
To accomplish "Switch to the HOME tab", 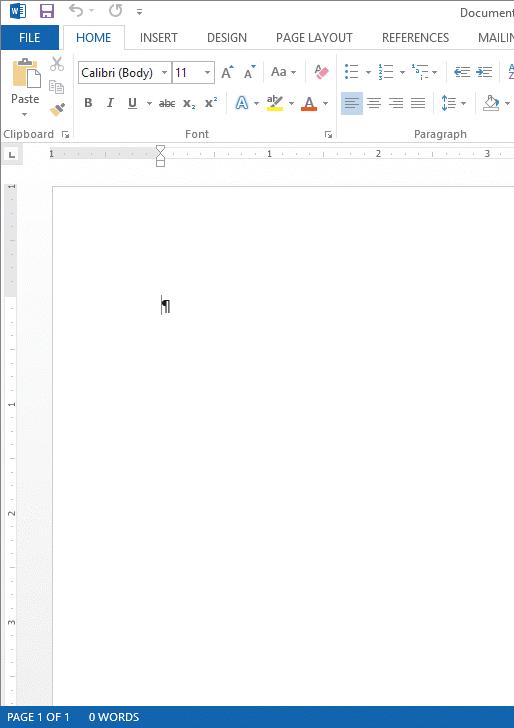I will pos(93,38).
